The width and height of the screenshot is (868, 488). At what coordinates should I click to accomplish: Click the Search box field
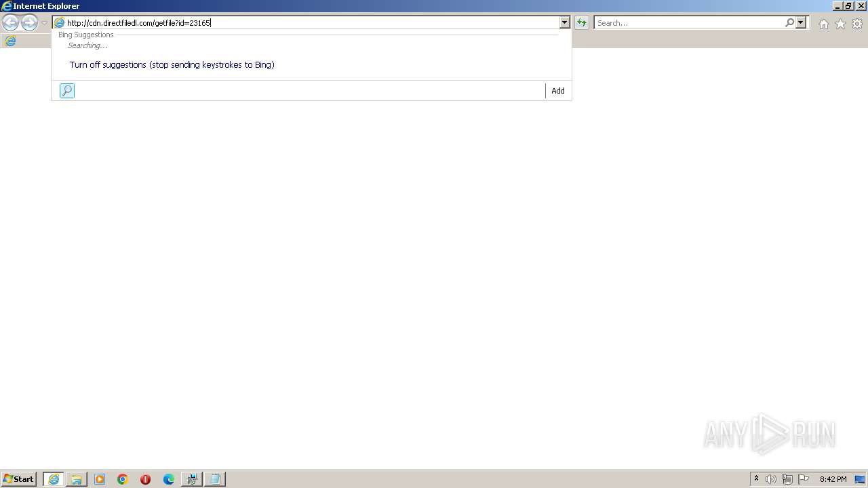point(689,23)
